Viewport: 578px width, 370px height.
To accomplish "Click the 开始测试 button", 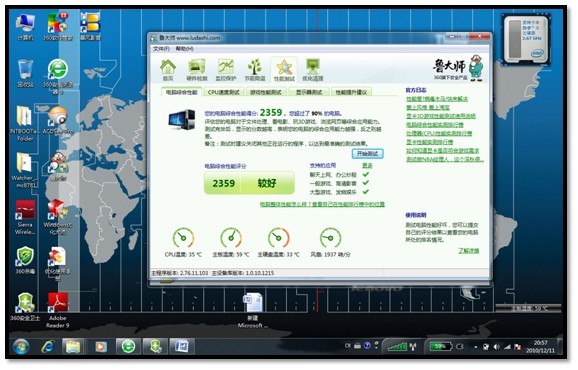I will point(368,153).
